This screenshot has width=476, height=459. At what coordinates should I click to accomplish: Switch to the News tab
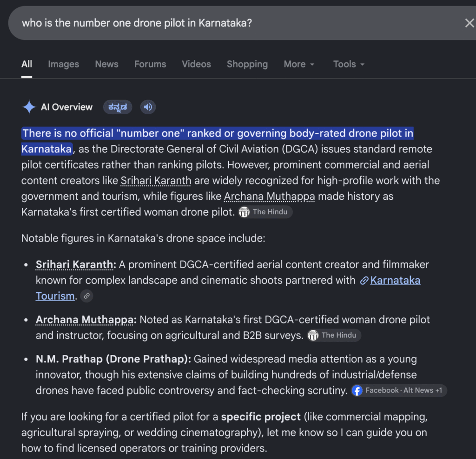(x=106, y=64)
